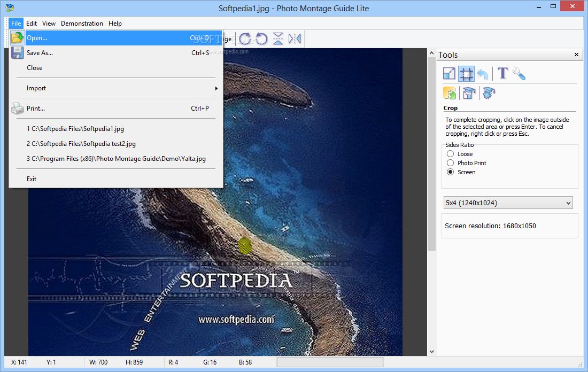The image size is (588, 372).
Task: Click the R: 4 status bar value
Action: coord(173,362)
